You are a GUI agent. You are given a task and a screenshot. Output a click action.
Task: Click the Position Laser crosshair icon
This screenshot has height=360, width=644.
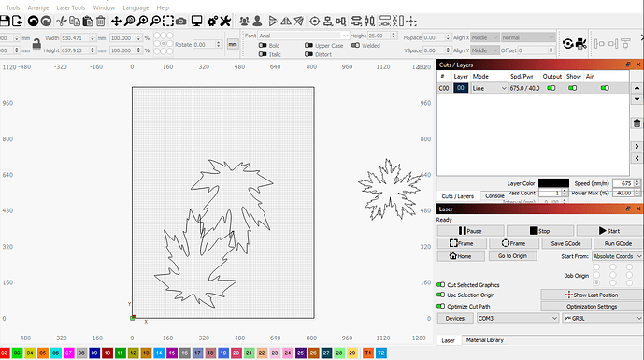pos(315,21)
